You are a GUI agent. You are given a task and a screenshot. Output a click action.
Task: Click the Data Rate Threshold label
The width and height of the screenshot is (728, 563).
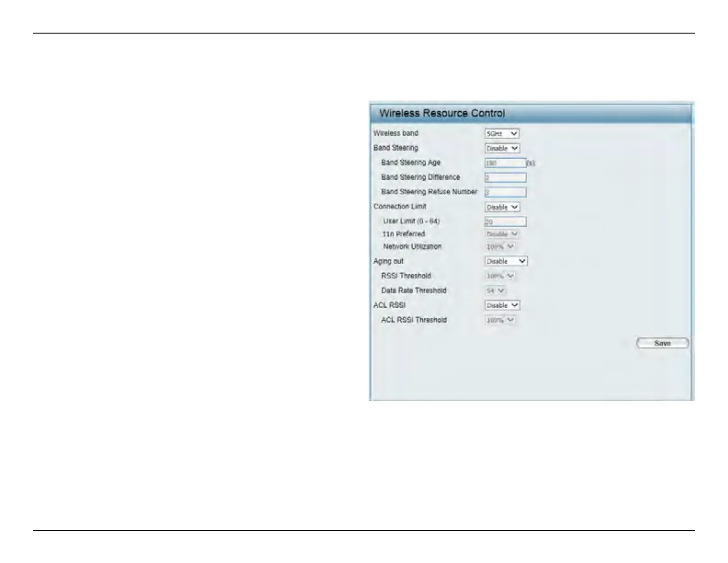[414, 290]
